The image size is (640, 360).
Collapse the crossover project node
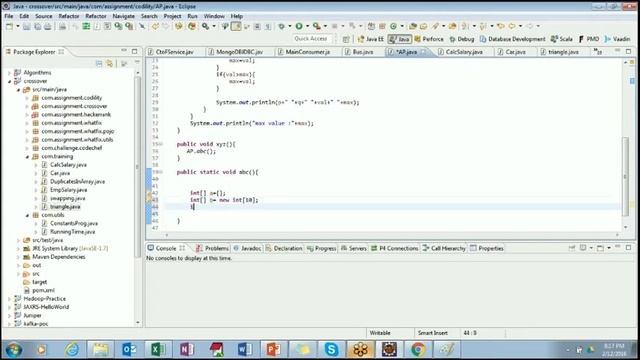pos(9,81)
